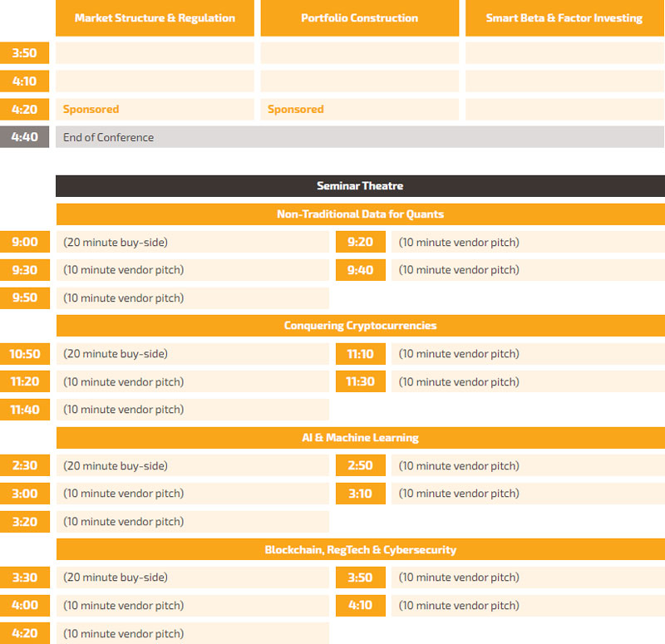The height and width of the screenshot is (644, 665).
Task: Click the vendor pitch at 4:10 in Blockchain
Action: pyautogui.click(x=528, y=606)
